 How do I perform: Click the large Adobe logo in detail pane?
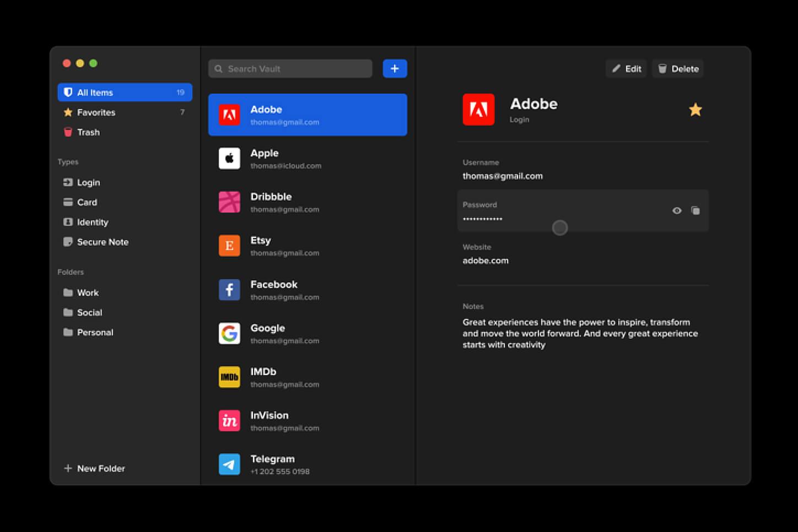click(478, 110)
